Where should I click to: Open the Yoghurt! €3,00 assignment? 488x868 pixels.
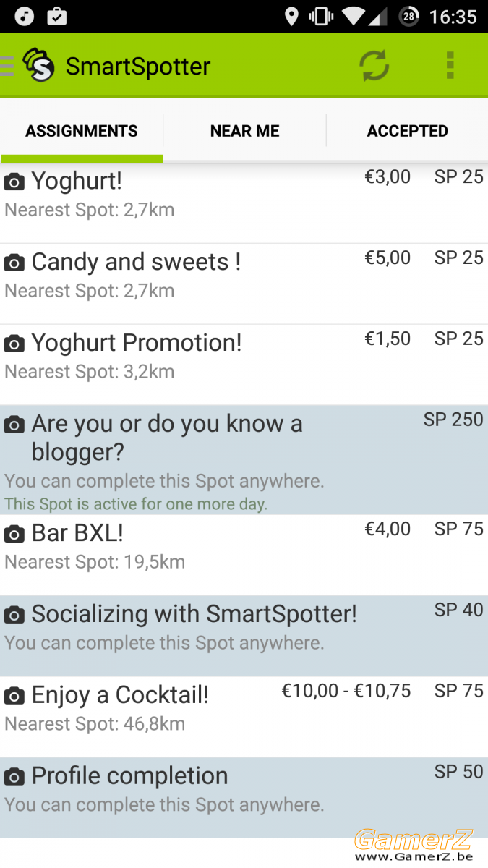pos(244,203)
